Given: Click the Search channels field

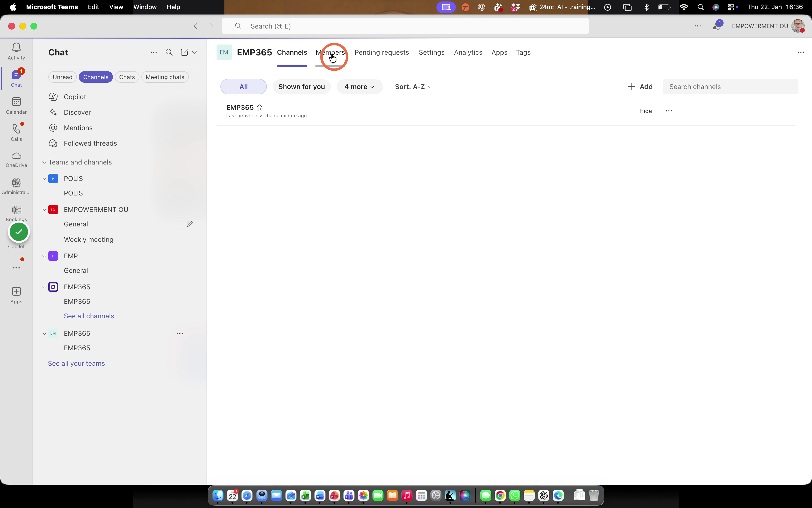Looking at the screenshot, I should click(x=731, y=87).
